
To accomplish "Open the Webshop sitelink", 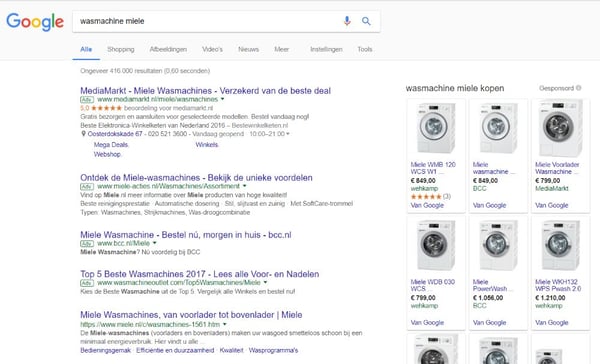I will click(107, 154).
